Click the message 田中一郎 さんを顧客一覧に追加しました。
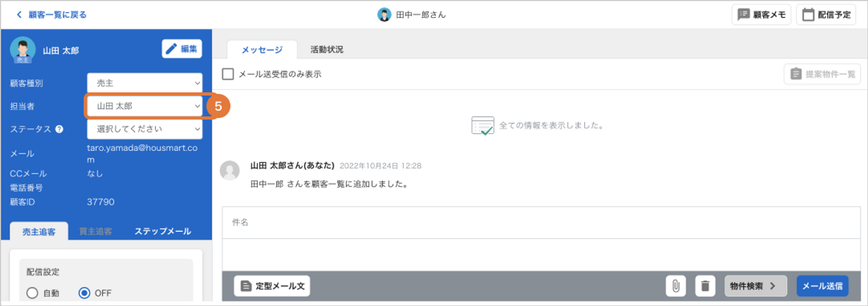Image resolution: width=868 pixels, height=306 pixels. (x=330, y=184)
